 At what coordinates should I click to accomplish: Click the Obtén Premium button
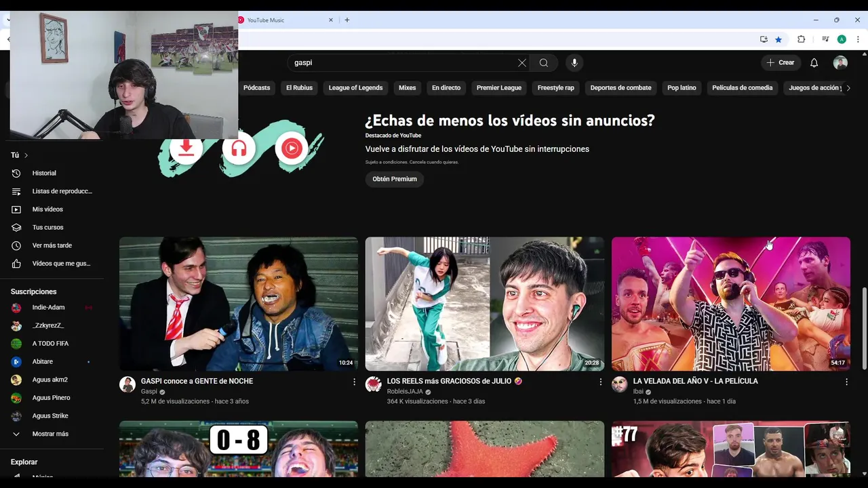395,179
